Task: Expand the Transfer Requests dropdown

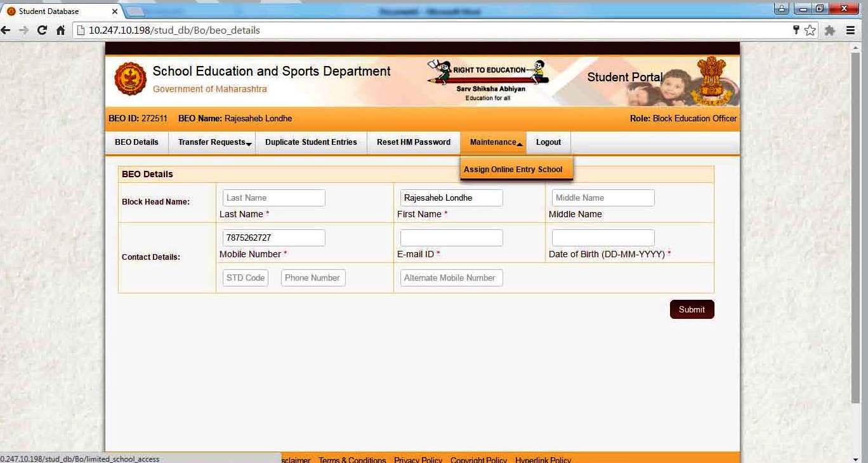Action: (x=212, y=142)
